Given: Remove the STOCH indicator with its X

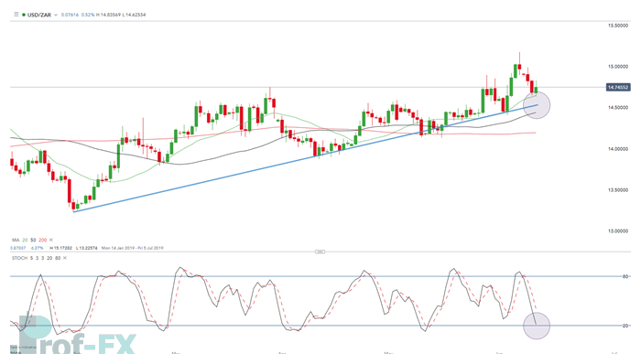Looking at the screenshot, I should tap(65, 258).
